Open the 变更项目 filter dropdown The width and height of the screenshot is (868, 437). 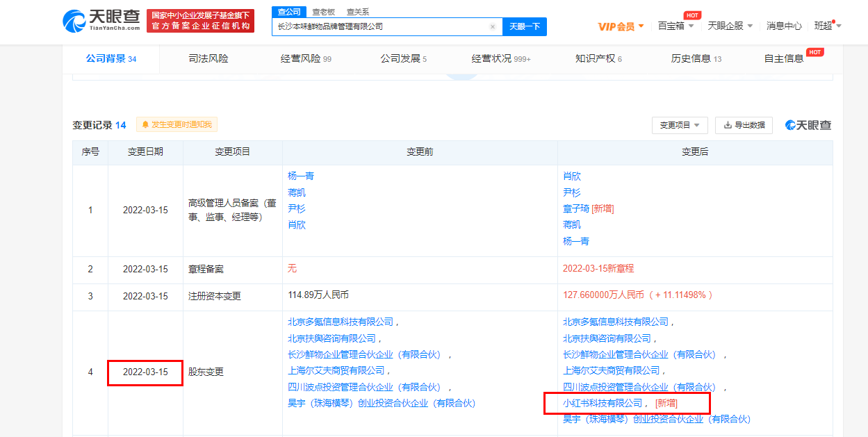[x=680, y=125]
